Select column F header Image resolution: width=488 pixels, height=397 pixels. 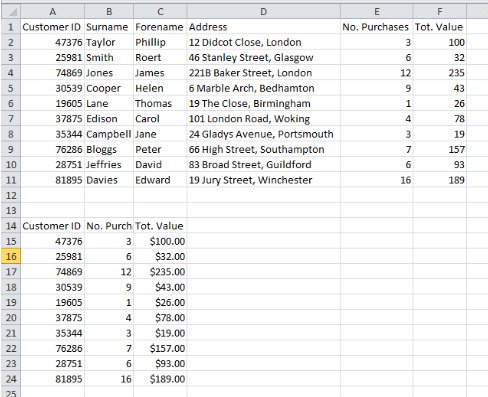pyautogui.click(x=440, y=12)
